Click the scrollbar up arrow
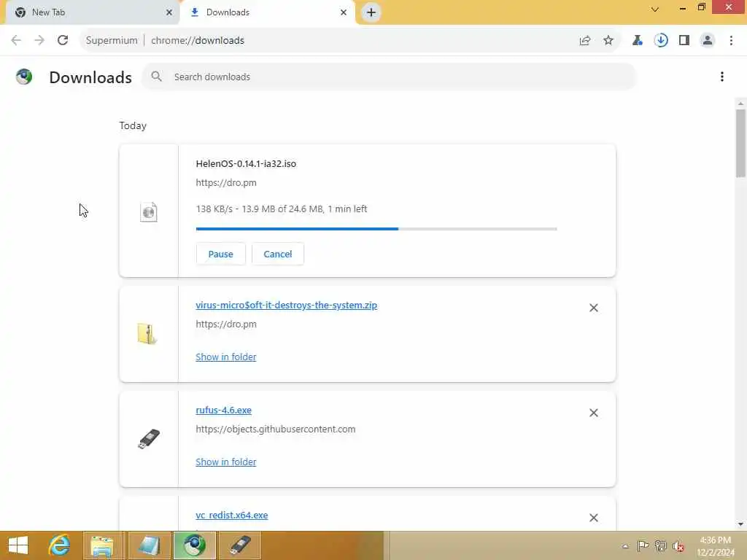This screenshot has height=560, width=747. [740, 104]
